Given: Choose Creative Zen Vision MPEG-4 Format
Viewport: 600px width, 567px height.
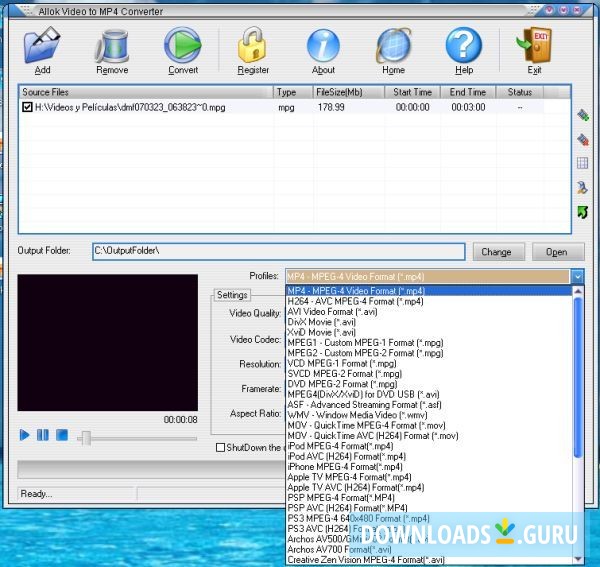Looking at the screenshot, I should [430, 560].
